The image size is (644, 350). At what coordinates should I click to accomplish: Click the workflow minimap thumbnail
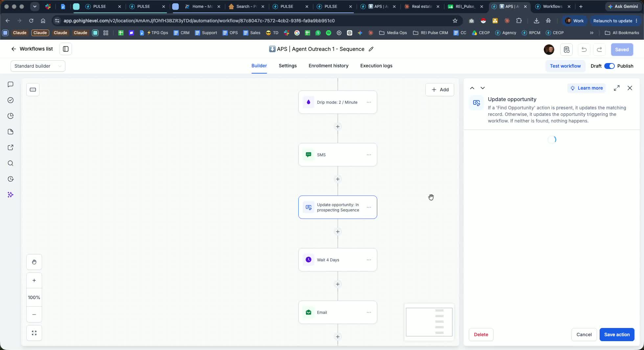point(429,322)
